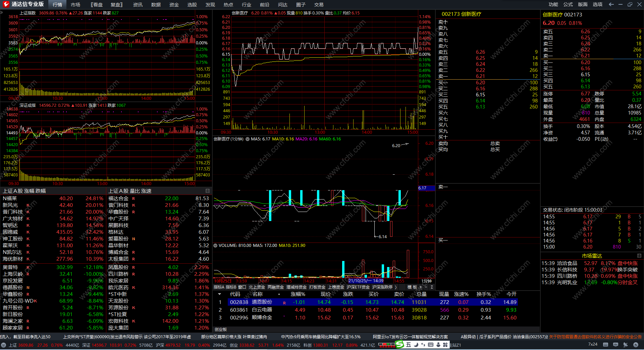This screenshot has height=350, width=644.
Task: Click the 洽洽食品 盘中快涨 radar alert
Action: pos(590,263)
